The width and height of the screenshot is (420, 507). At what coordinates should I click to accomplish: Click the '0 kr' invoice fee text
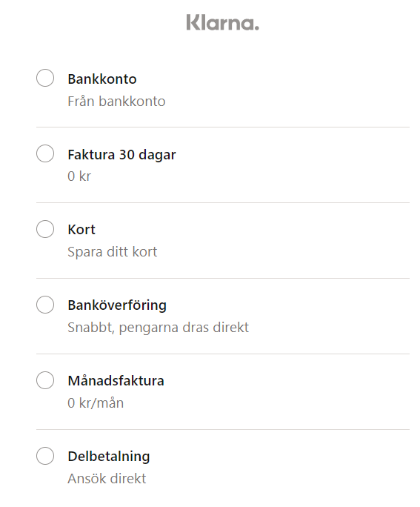coord(79,176)
